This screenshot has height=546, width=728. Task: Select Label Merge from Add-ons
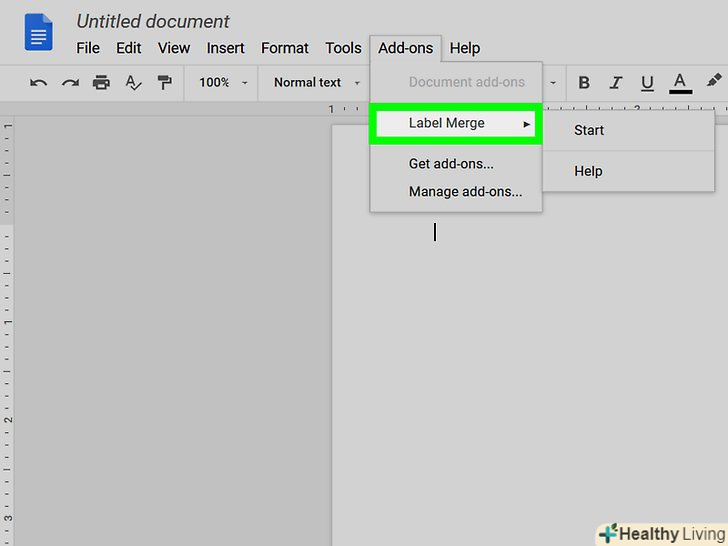tap(455, 124)
